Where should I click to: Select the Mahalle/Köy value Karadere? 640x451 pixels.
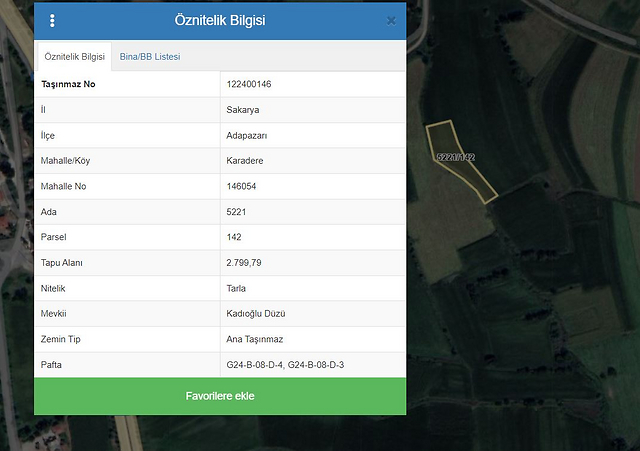tap(245, 161)
